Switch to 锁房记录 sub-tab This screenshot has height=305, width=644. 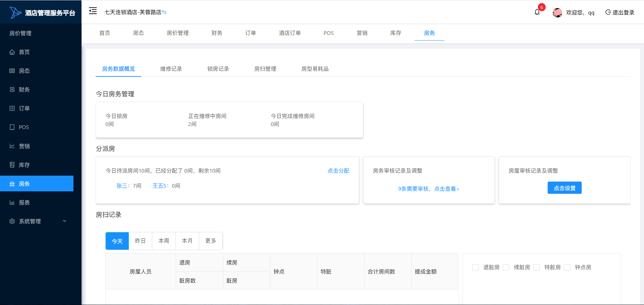tap(218, 69)
